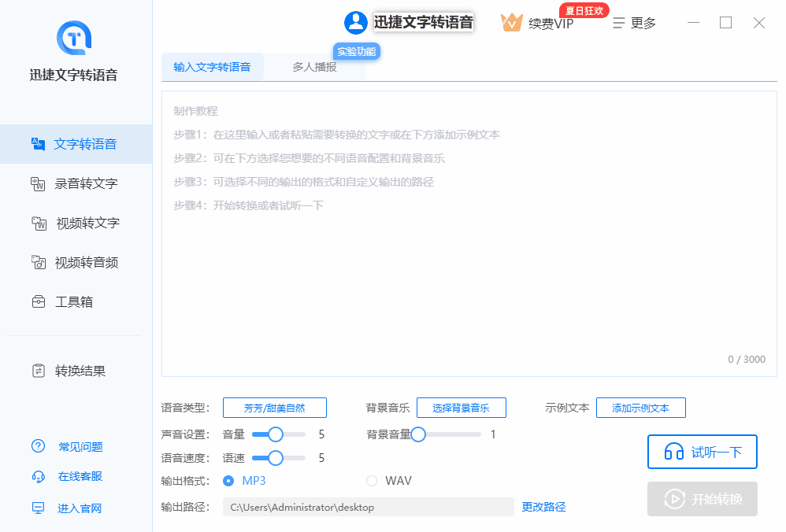This screenshot has height=532, width=786.
Task: Click 试听一下 preview button
Action: tap(703, 452)
